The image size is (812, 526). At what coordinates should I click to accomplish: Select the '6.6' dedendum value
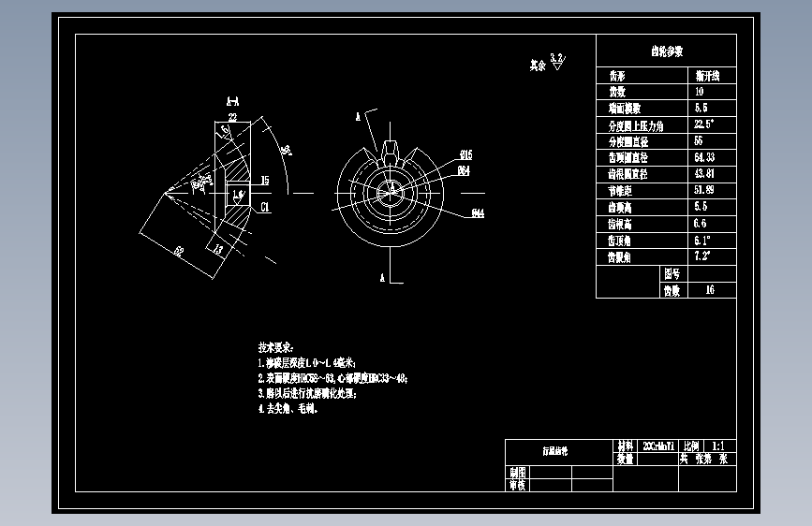[700, 223]
